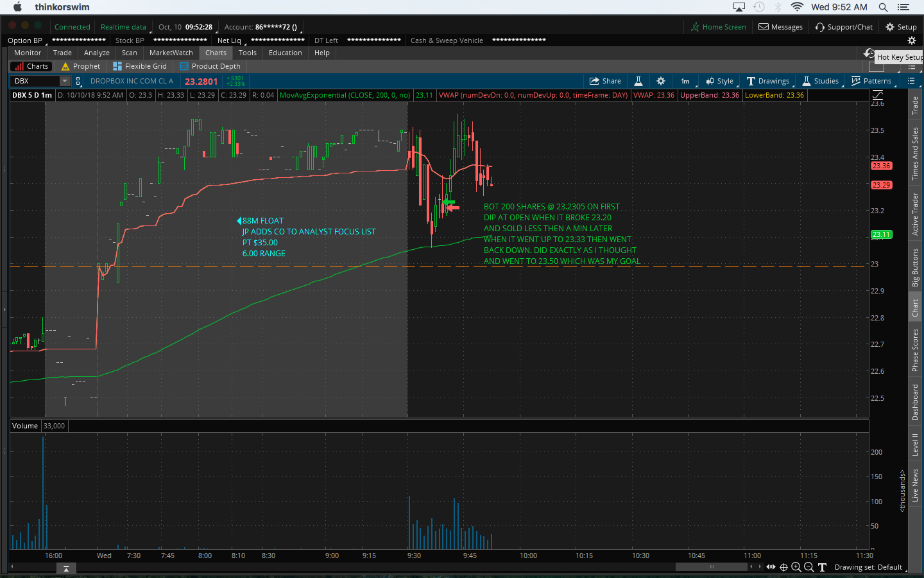Image resolution: width=924 pixels, height=578 pixels.
Task: Click the macOS Wi-Fi status icon
Action: [797, 7]
